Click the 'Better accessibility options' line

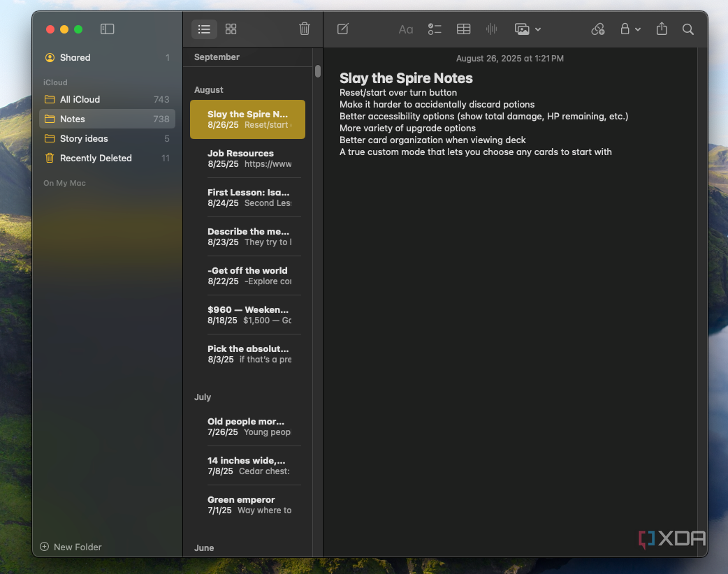pos(483,116)
